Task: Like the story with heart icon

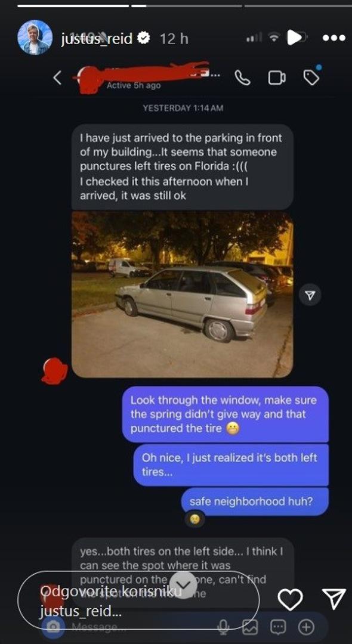Action: click(290, 599)
